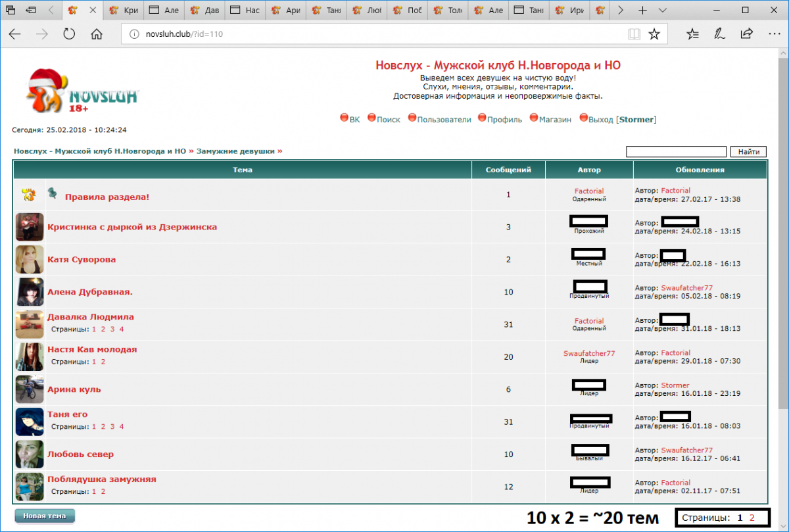Click the Add notes pen icon

coord(720,34)
